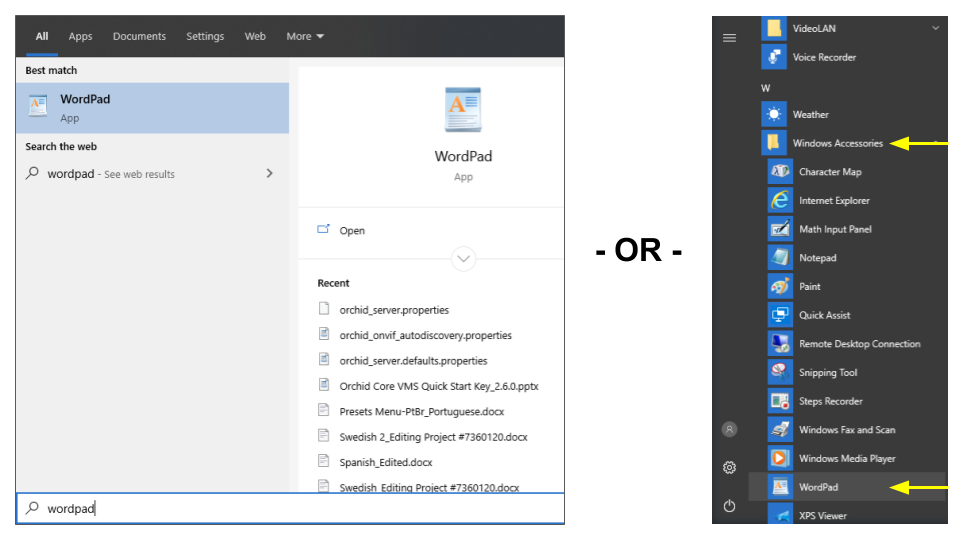Click the Paint icon

click(x=780, y=286)
